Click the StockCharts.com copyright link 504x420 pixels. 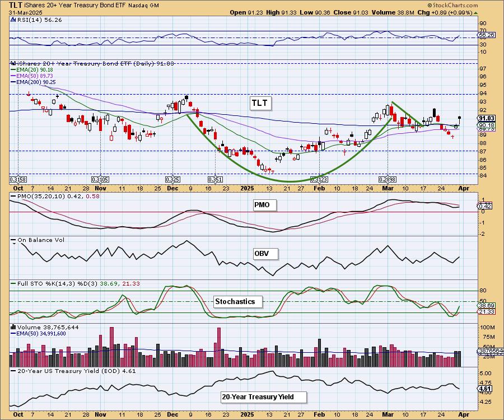pyautogui.click(x=452, y=5)
